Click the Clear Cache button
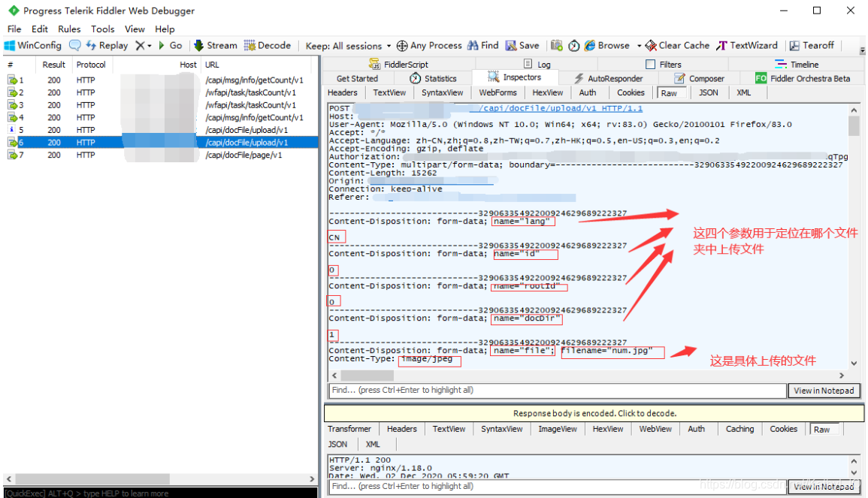The height and width of the screenshot is (498, 868). (x=677, y=45)
